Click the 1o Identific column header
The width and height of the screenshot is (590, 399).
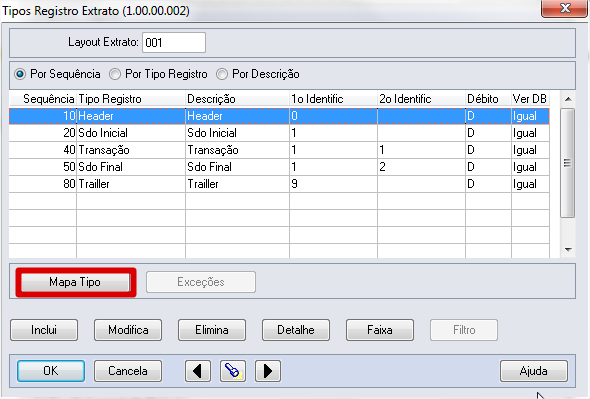coord(333,99)
